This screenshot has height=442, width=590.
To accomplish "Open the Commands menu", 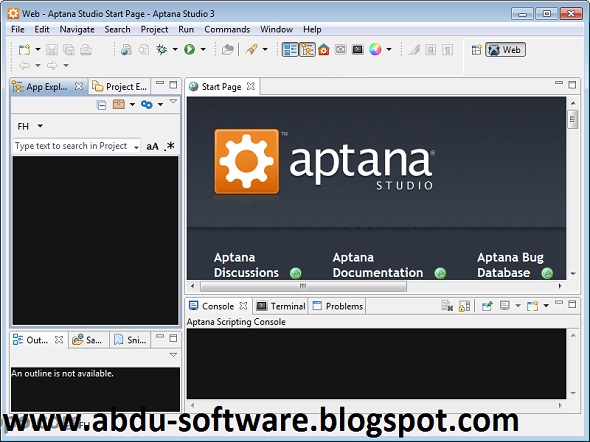I will pos(227,29).
